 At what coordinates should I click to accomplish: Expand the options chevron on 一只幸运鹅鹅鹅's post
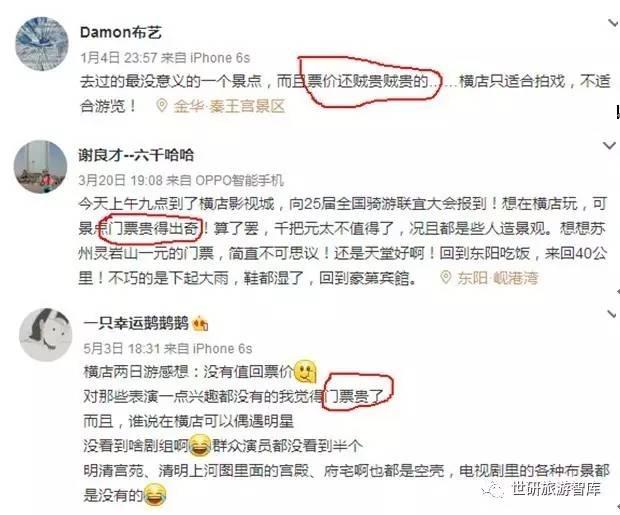[612, 314]
